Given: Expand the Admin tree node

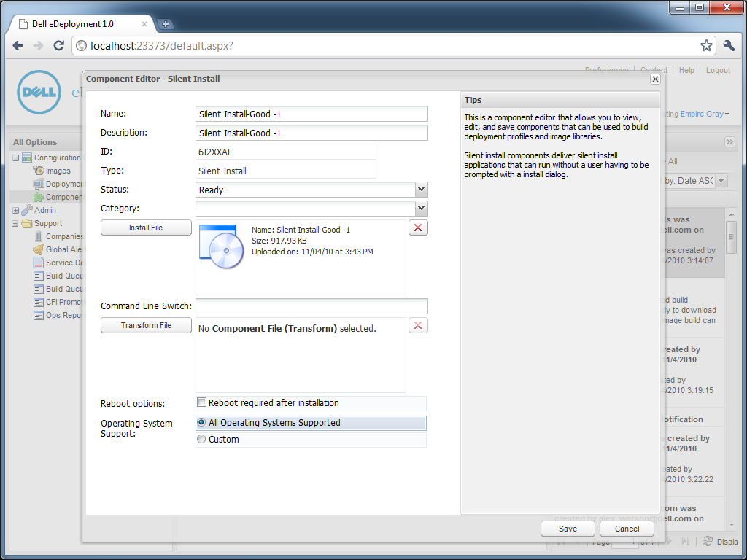Looking at the screenshot, I should click(16, 210).
